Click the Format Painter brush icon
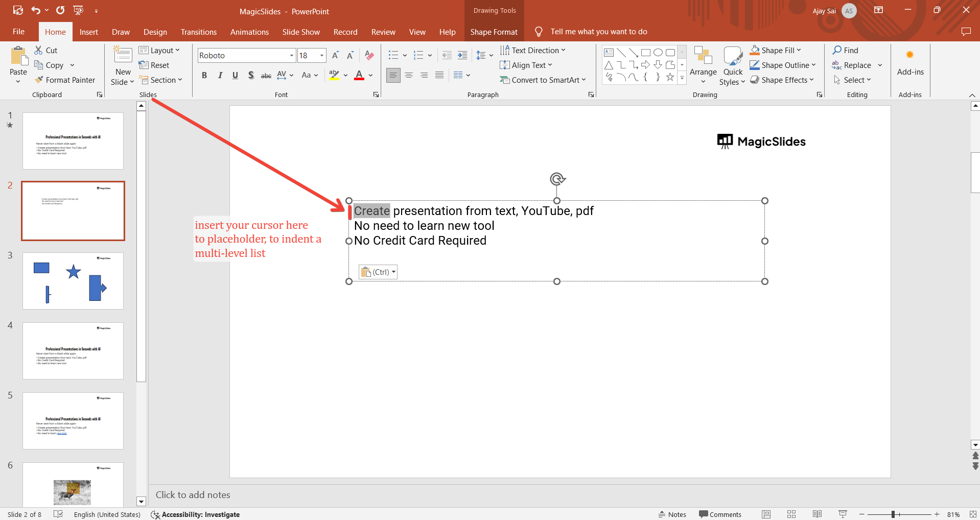Image resolution: width=980 pixels, height=520 pixels. [x=39, y=80]
